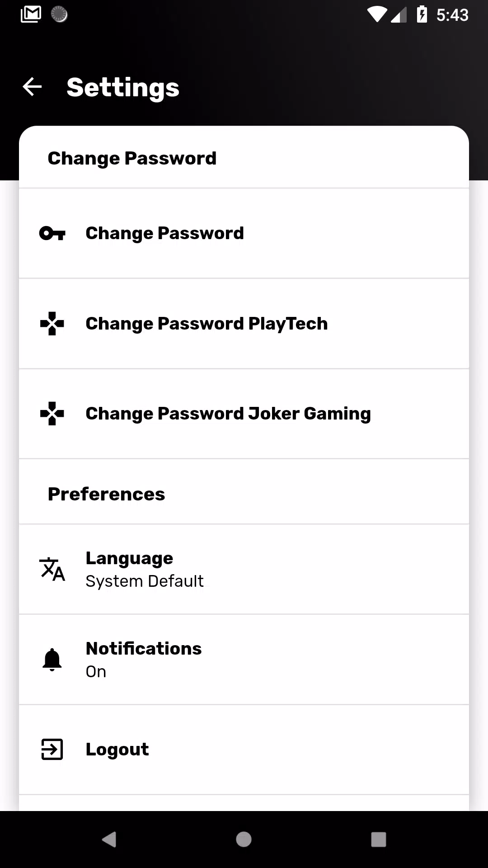Toggle the Notifications On setting
This screenshot has height=868, width=488.
tap(244, 660)
